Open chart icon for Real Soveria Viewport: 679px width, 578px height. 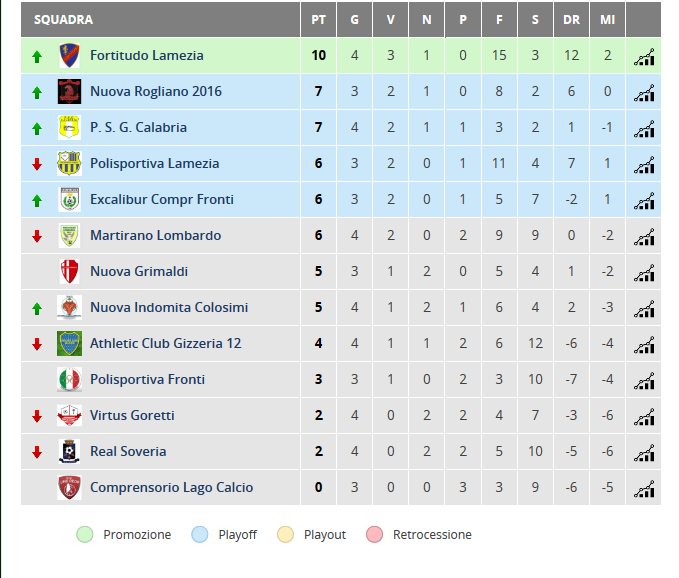coord(644,453)
